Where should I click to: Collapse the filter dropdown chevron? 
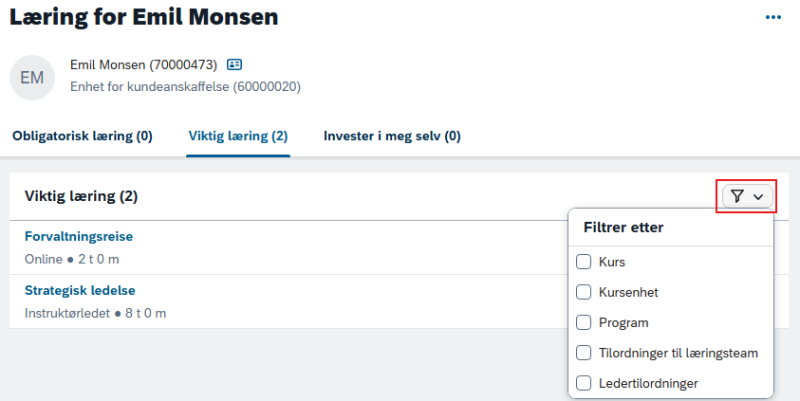click(x=758, y=196)
